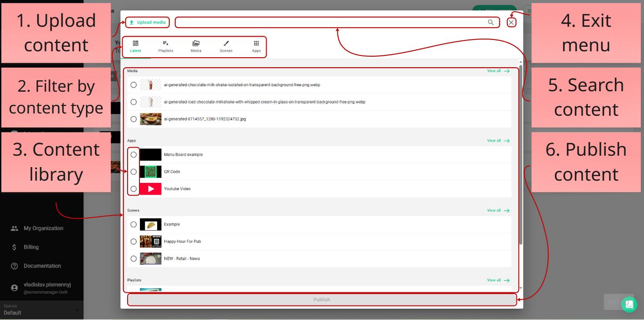Click the QR Code label

pyautogui.click(x=172, y=172)
